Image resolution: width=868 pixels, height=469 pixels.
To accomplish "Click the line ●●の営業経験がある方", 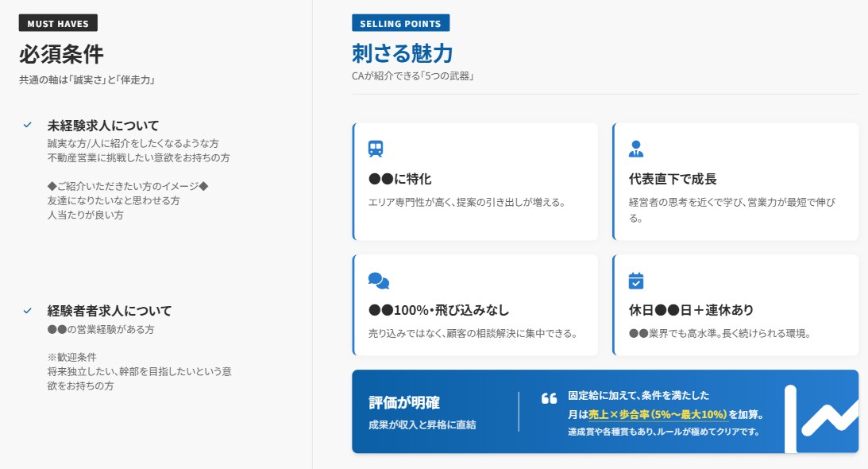I will pos(101,329).
